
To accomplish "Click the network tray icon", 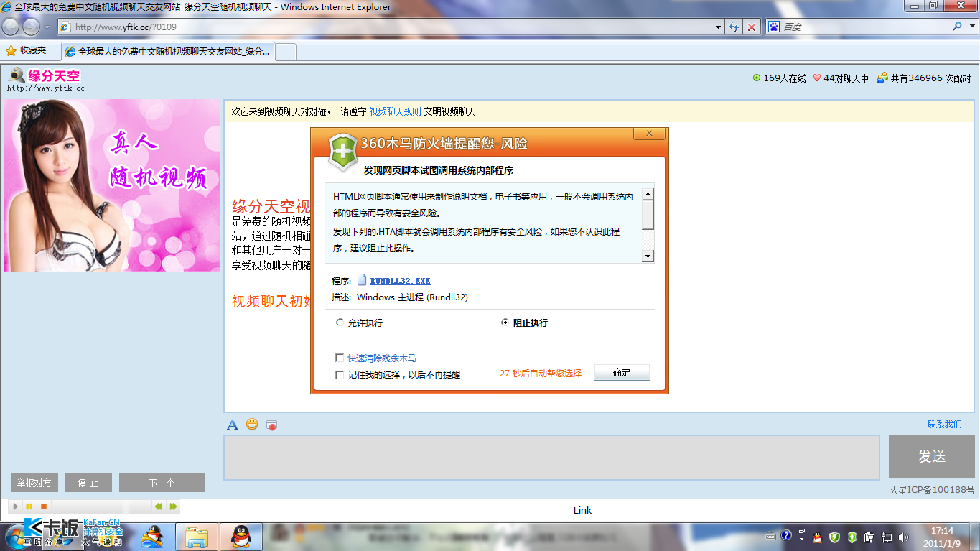I will pyautogui.click(x=887, y=537).
